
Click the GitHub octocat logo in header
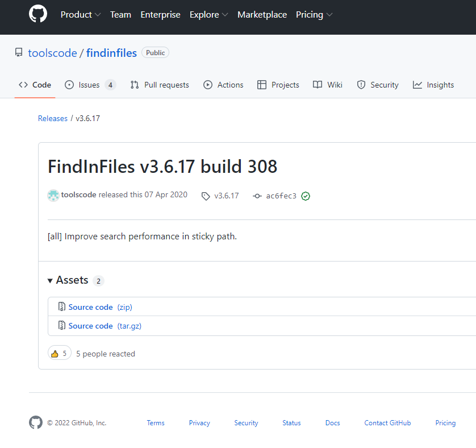(x=38, y=14)
